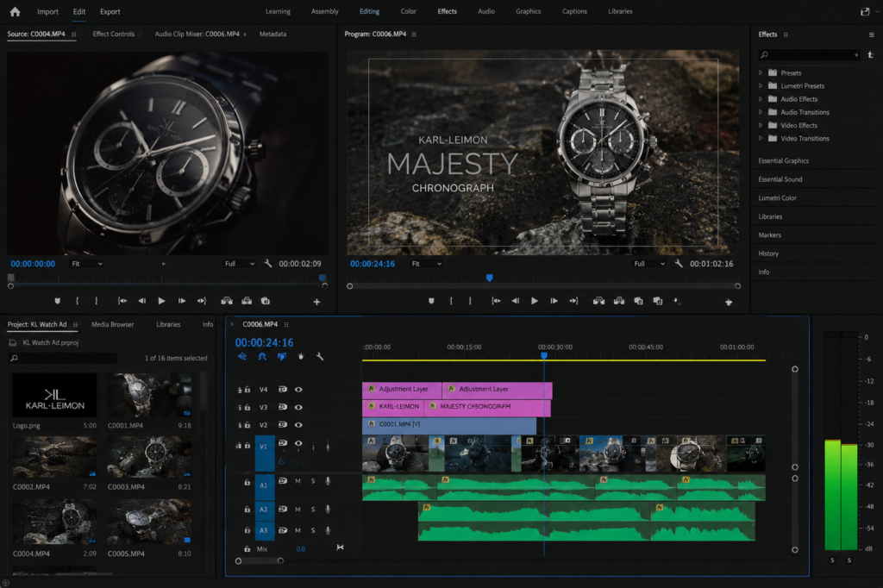Toggle V1 track output eye
Screen dimensions: 883x588
pos(298,443)
